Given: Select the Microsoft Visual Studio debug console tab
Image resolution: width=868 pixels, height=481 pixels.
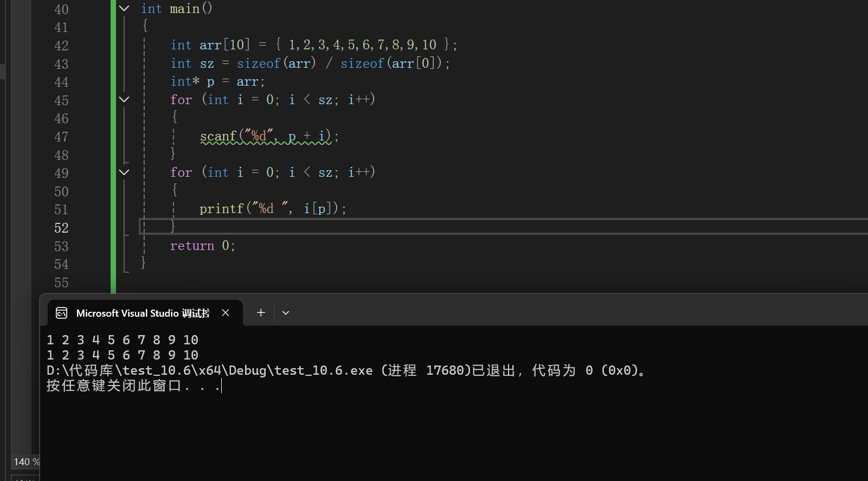Looking at the screenshot, I should [145, 313].
